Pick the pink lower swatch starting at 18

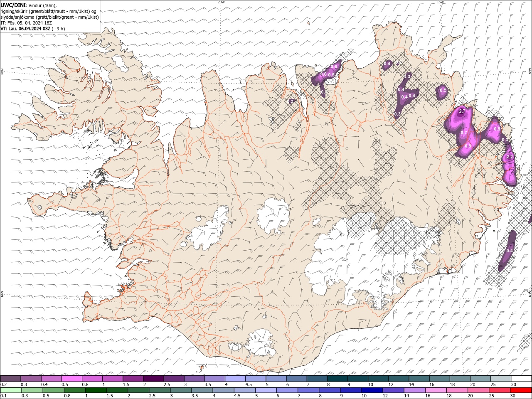pos(457,390)
